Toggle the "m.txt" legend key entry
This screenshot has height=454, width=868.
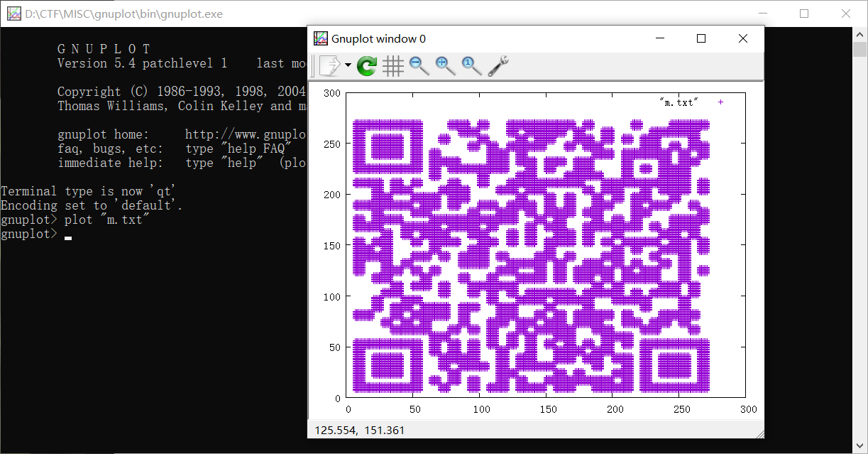[691, 102]
